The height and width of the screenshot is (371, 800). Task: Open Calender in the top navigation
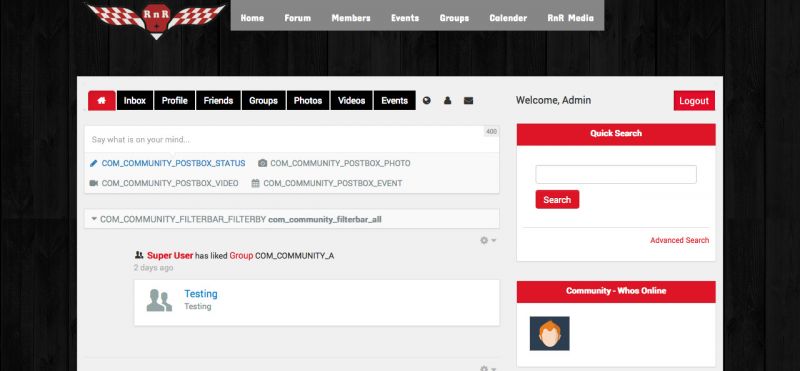(508, 18)
